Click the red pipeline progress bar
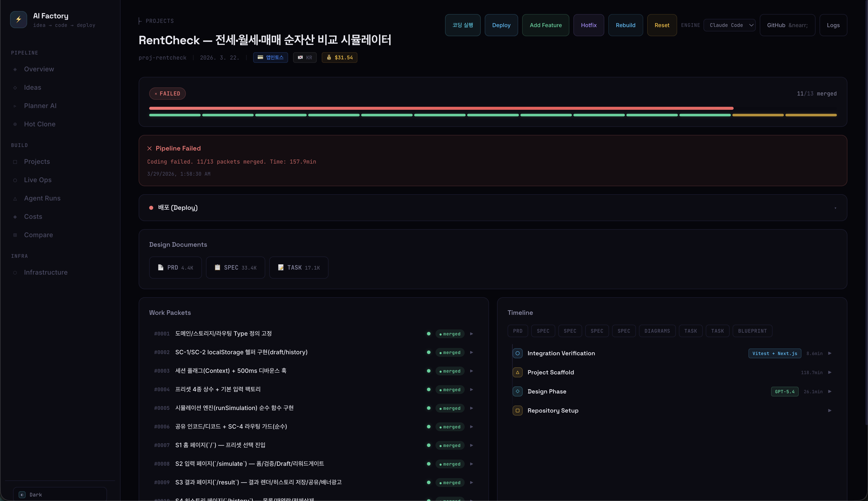This screenshot has height=501, width=868. click(441, 108)
